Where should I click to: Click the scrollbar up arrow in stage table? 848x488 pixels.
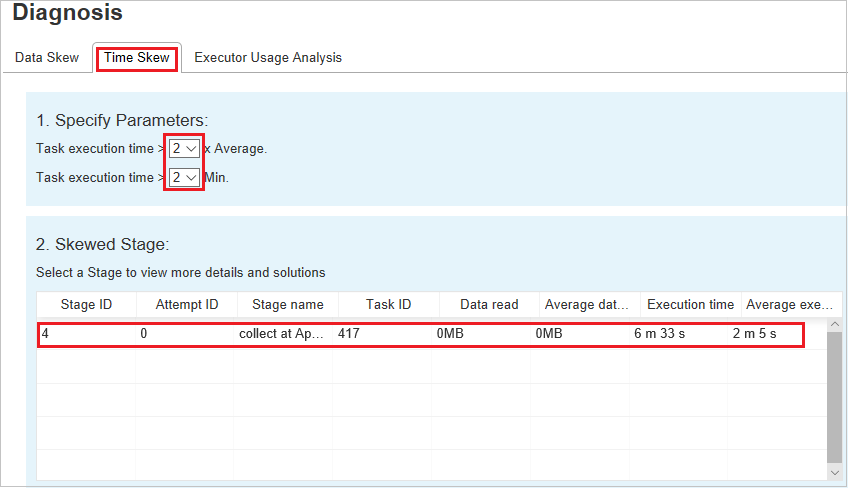click(x=835, y=325)
